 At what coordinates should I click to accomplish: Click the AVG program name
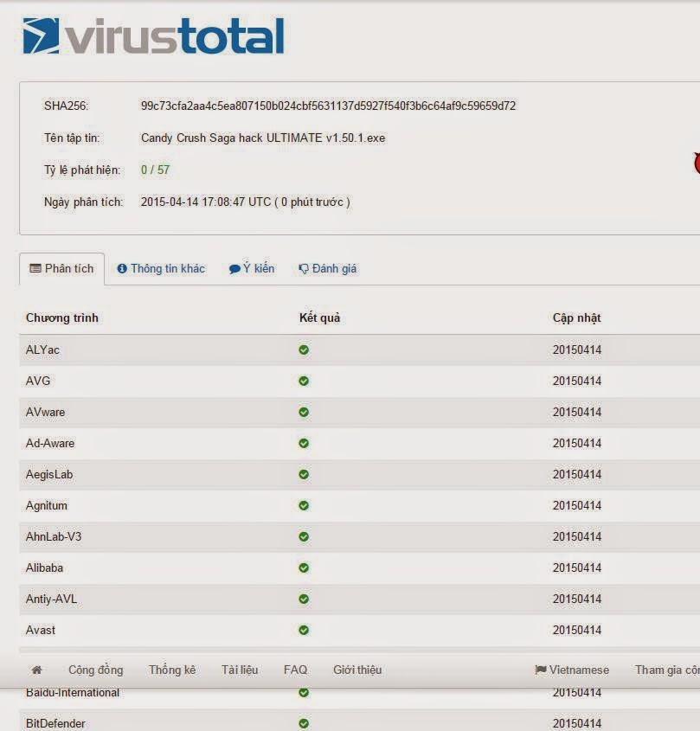click(x=38, y=381)
